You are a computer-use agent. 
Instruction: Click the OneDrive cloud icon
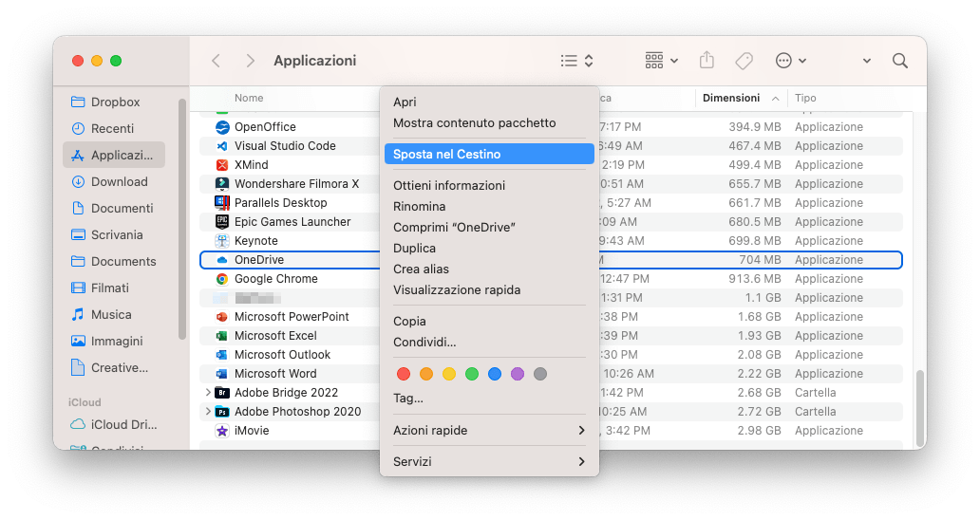[x=222, y=260]
